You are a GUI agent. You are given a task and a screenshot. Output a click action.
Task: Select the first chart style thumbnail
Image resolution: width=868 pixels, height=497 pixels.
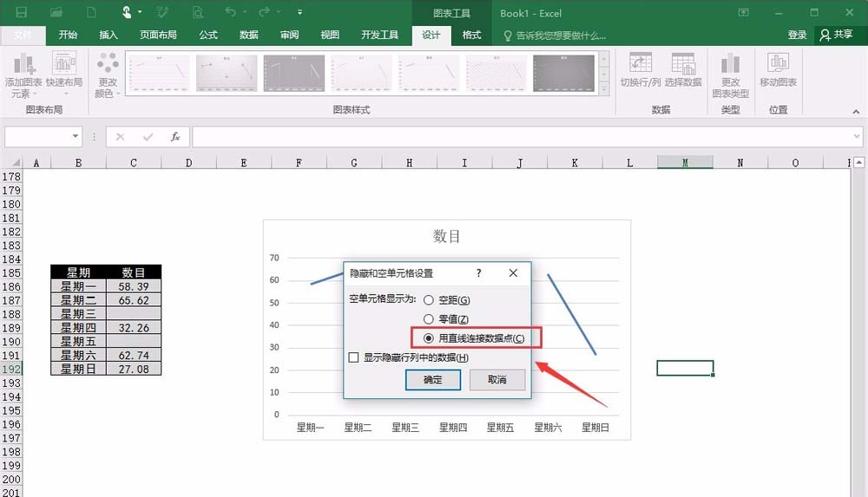(x=159, y=73)
